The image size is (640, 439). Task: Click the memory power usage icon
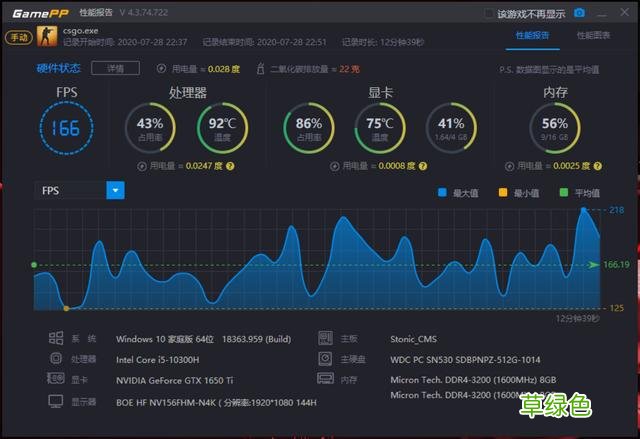pyautogui.click(x=509, y=166)
